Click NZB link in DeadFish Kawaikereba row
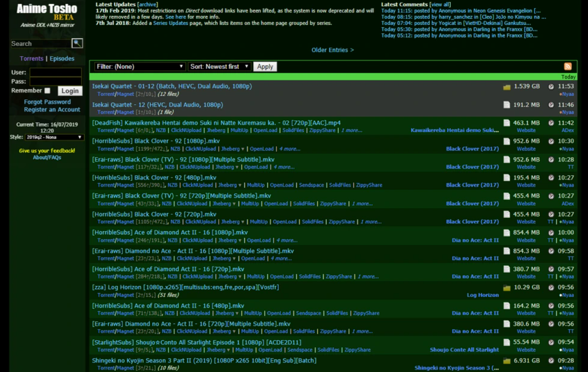 161,130
